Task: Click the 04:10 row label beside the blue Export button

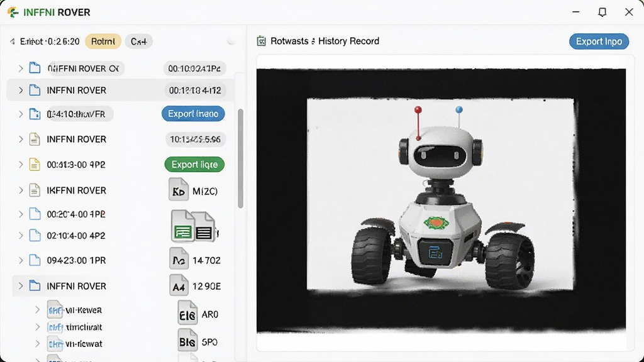Action: (76, 114)
